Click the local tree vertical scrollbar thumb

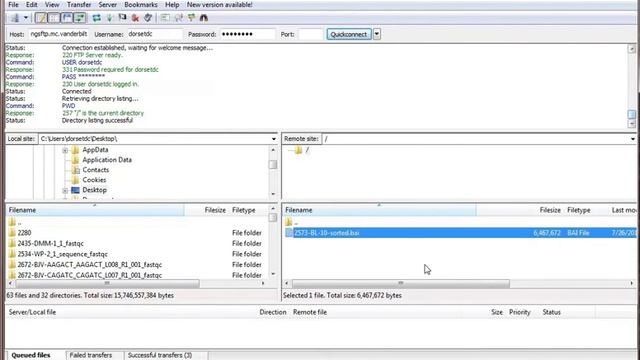(273, 164)
